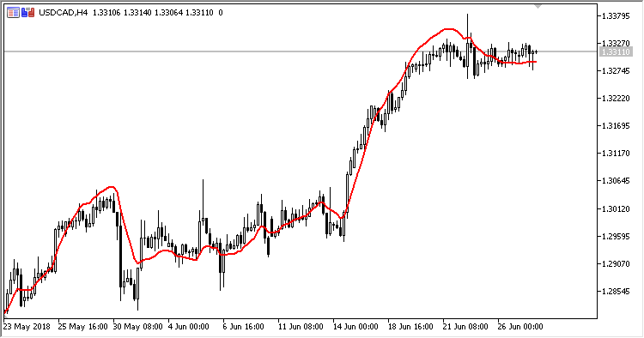
Task: Click the 14 Jun 00:00 time label
Action: pos(355,327)
